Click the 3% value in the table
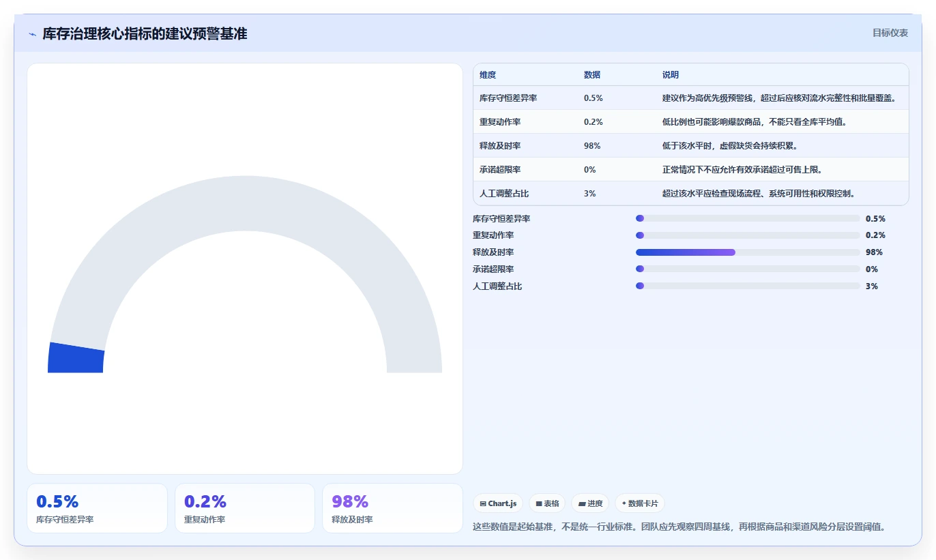 [x=590, y=194]
